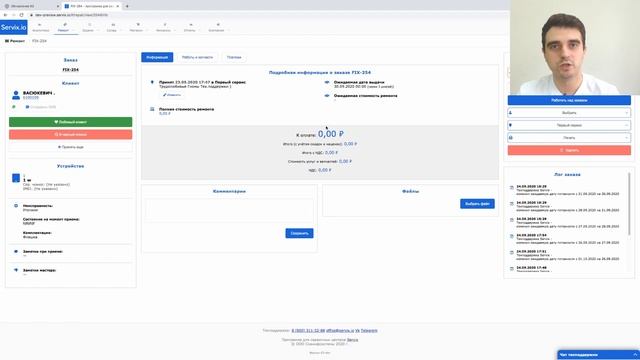Click the send SMS button

coord(41,107)
